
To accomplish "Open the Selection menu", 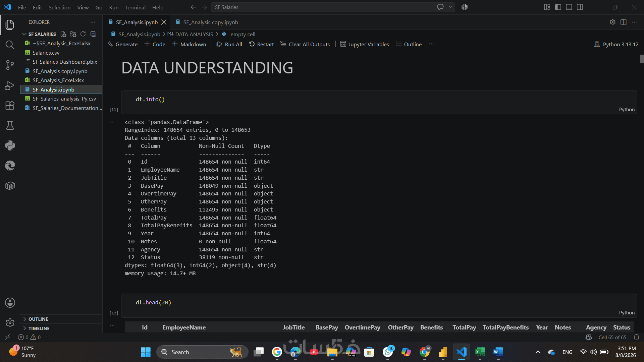I will pos(59,7).
